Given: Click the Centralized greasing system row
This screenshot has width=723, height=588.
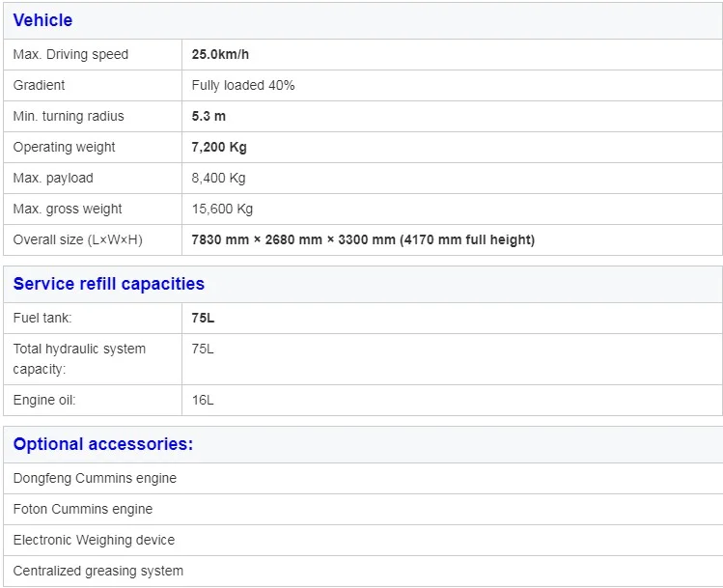Looking at the screenshot, I should tap(97, 571).
